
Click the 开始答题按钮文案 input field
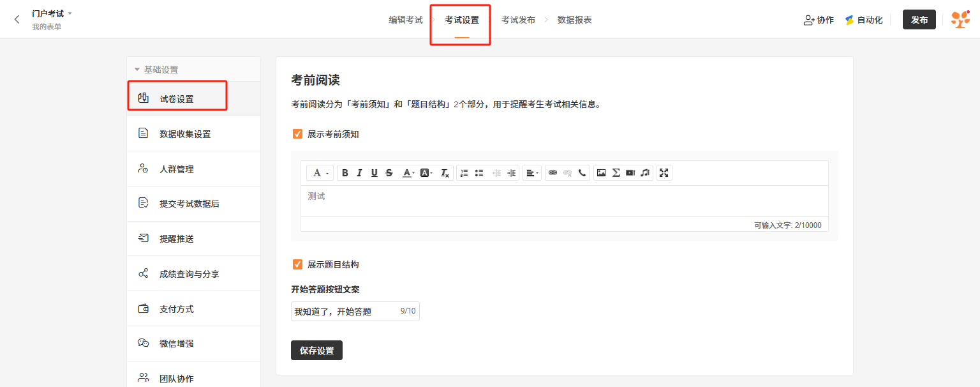point(355,312)
